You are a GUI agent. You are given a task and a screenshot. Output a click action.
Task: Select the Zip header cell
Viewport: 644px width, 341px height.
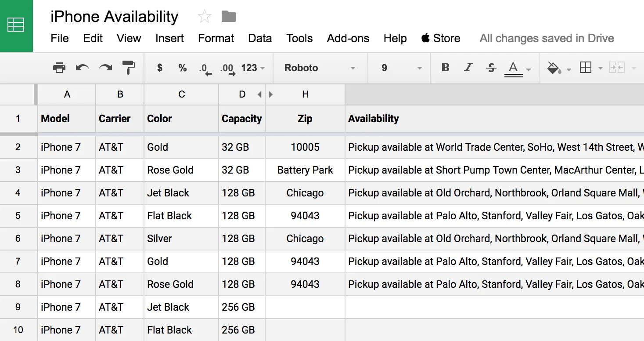click(305, 119)
